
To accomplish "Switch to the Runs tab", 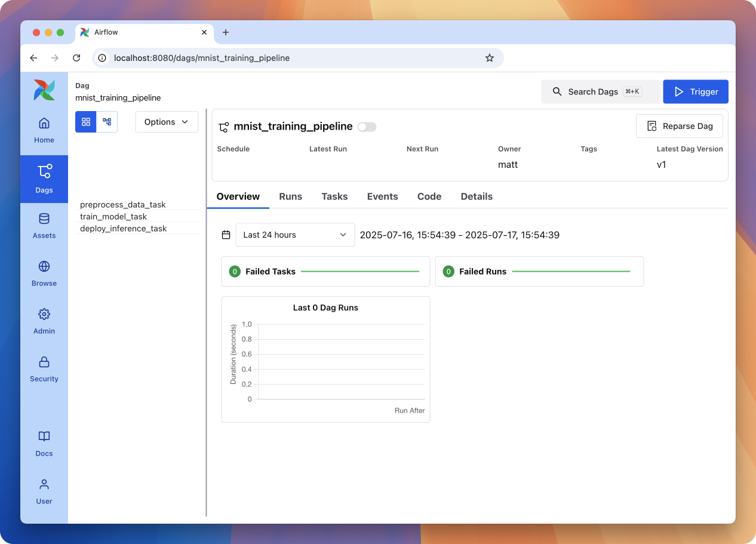I will (291, 196).
